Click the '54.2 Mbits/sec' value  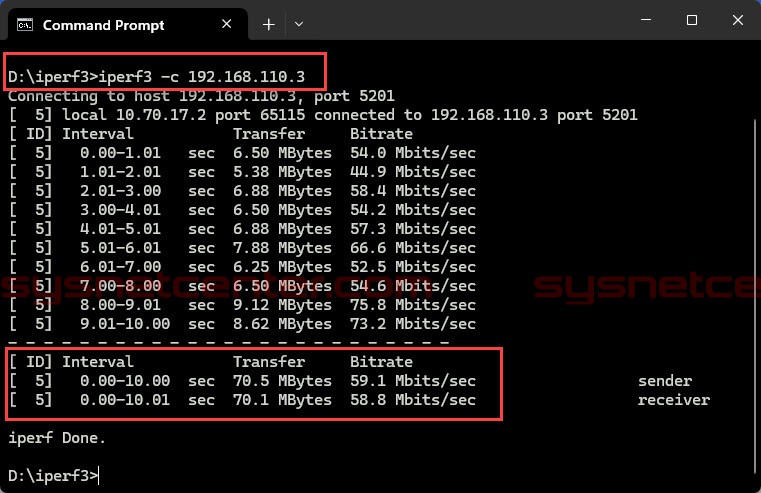(413, 210)
